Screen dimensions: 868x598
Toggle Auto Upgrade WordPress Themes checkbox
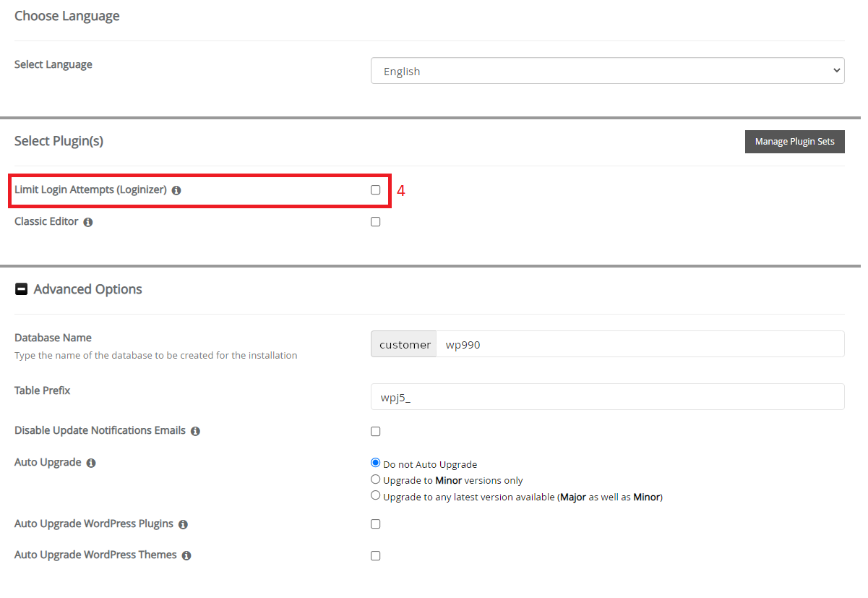[375, 556]
